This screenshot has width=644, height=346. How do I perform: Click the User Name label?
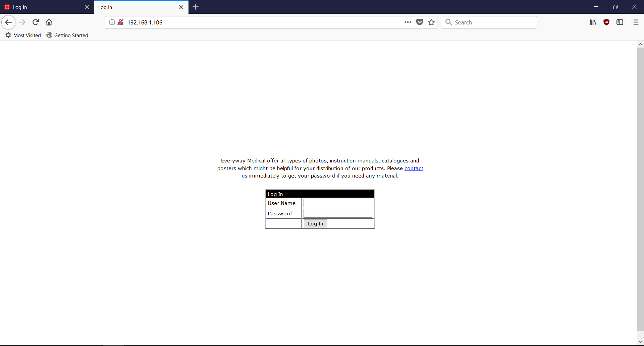(x=281, y=203)
